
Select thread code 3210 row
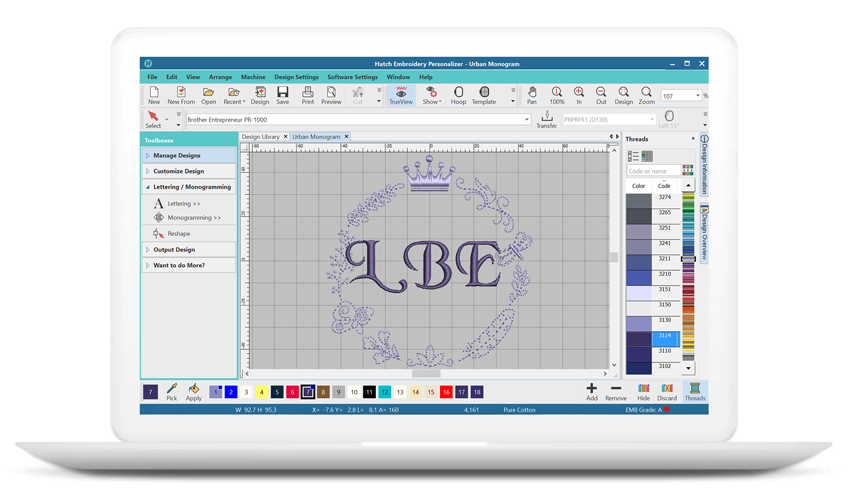(x=653, y=278)
